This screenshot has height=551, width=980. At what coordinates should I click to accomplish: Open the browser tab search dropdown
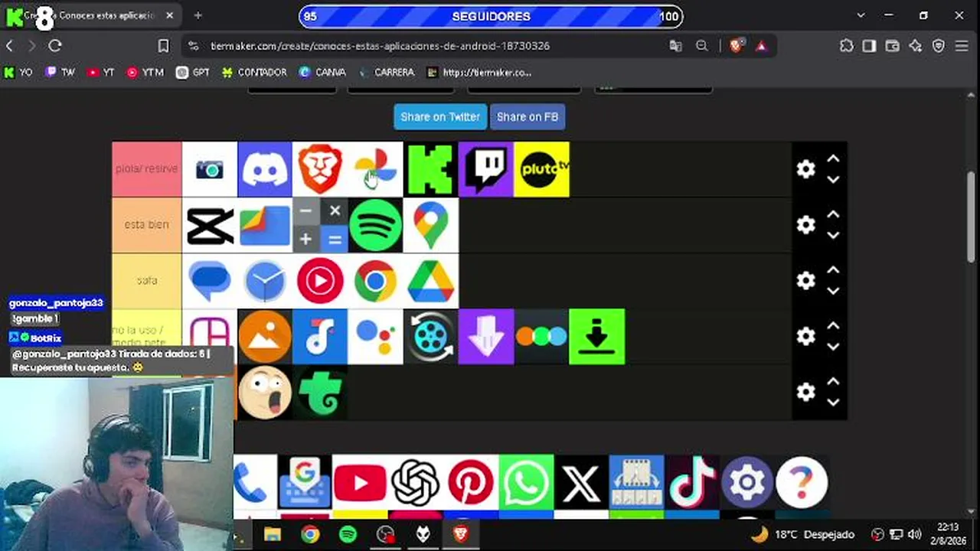[861, 15]
